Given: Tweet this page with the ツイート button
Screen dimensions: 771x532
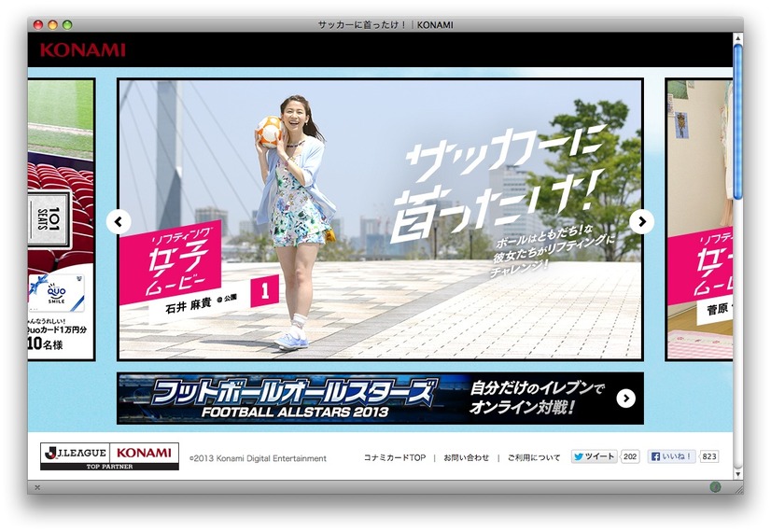Looking at the screenshot, I should pyautogui.click(x=594, y=456).
